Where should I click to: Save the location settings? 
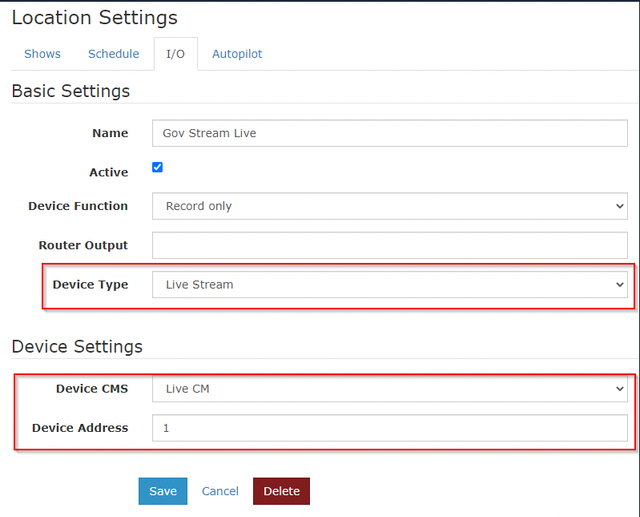click(163, 491)
